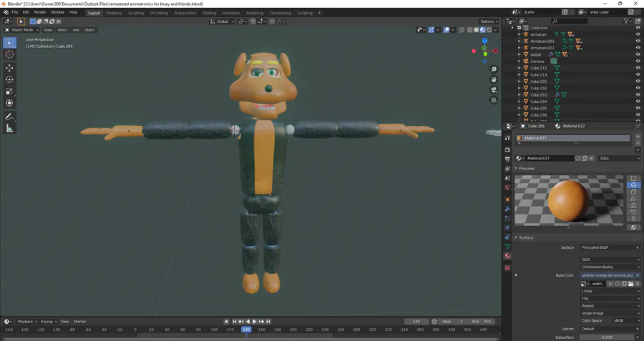Screen dimensions: 644x341
Task: Open the Object Mode dropdown
Action: (21, 30)
